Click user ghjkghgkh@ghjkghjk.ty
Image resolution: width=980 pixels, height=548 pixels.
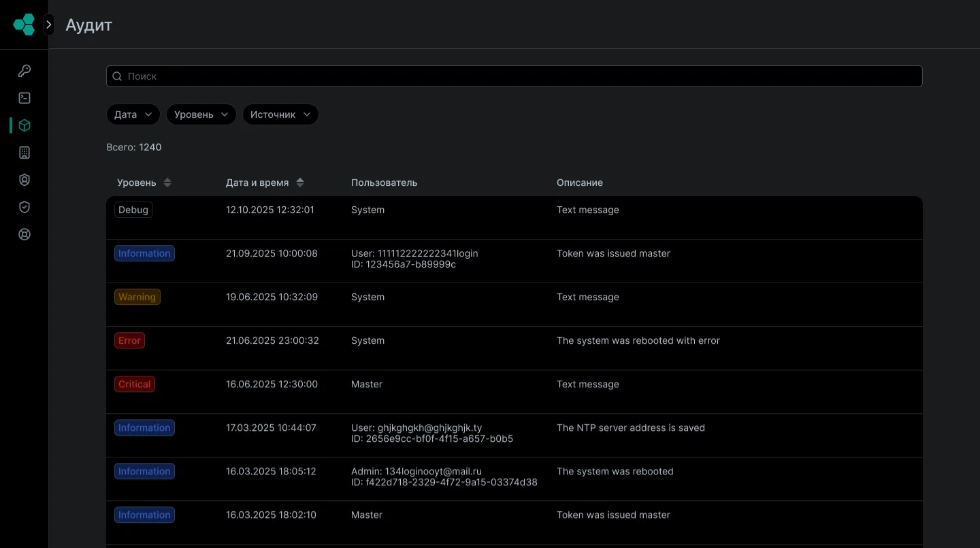click(416, 428)
